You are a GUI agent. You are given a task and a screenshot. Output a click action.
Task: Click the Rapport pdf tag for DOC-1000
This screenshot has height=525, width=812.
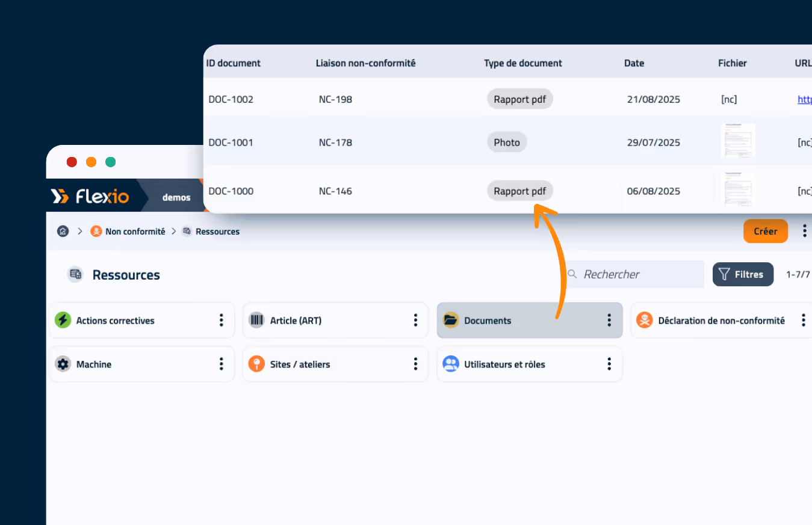pos(520,191)
